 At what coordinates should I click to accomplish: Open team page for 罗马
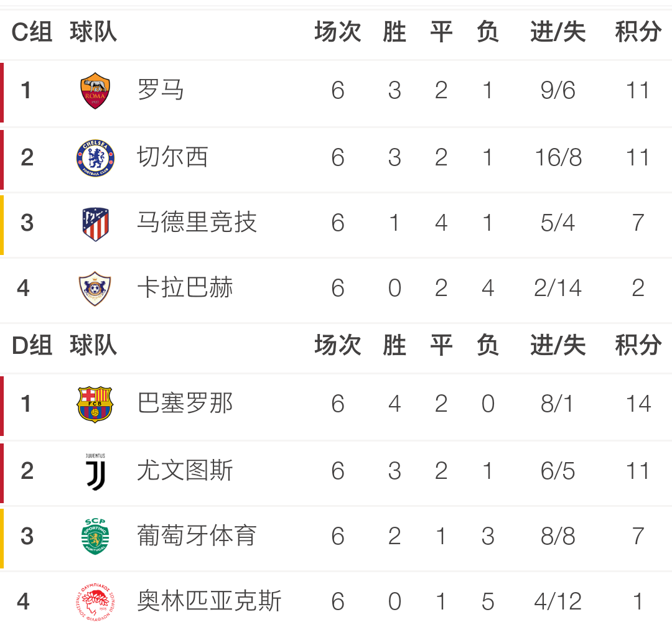point(161,90)
